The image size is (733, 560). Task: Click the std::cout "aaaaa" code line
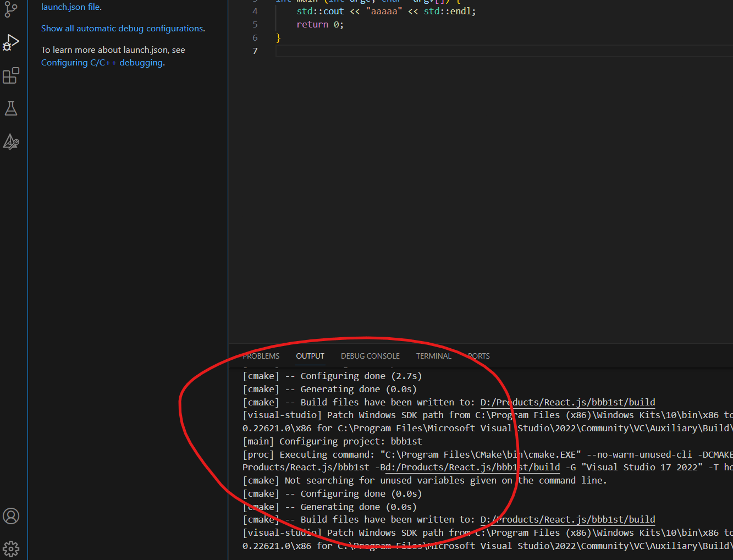386,11
